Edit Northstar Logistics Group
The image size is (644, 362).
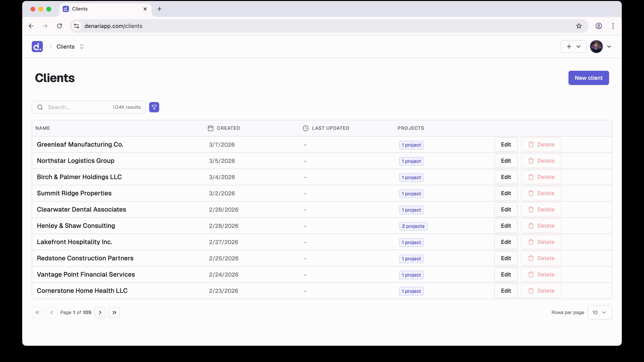point(506,161)
